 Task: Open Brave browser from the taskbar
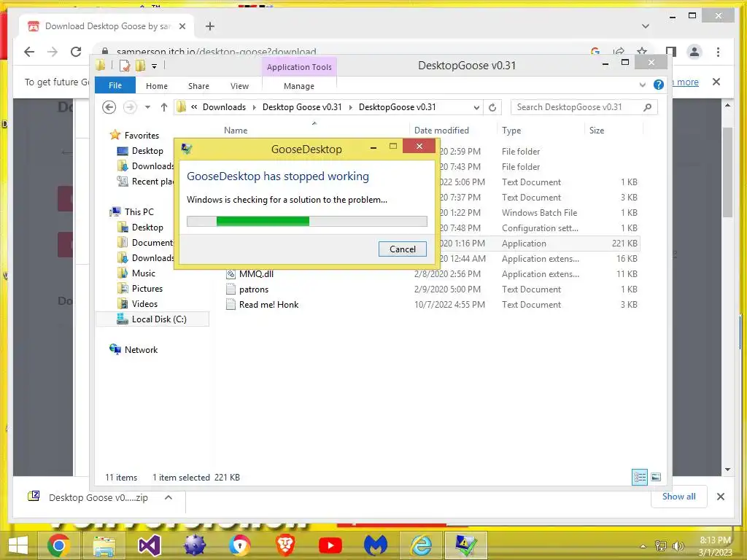(285, 545)
